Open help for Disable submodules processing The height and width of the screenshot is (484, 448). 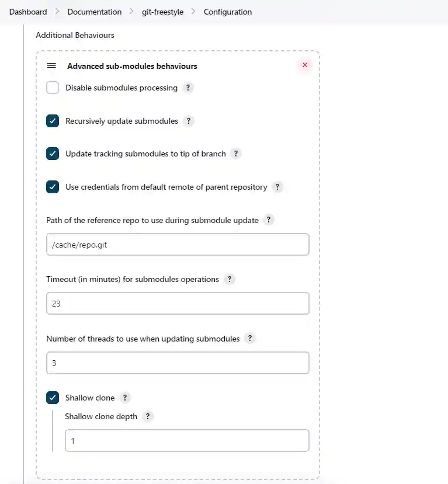point(187,88)
